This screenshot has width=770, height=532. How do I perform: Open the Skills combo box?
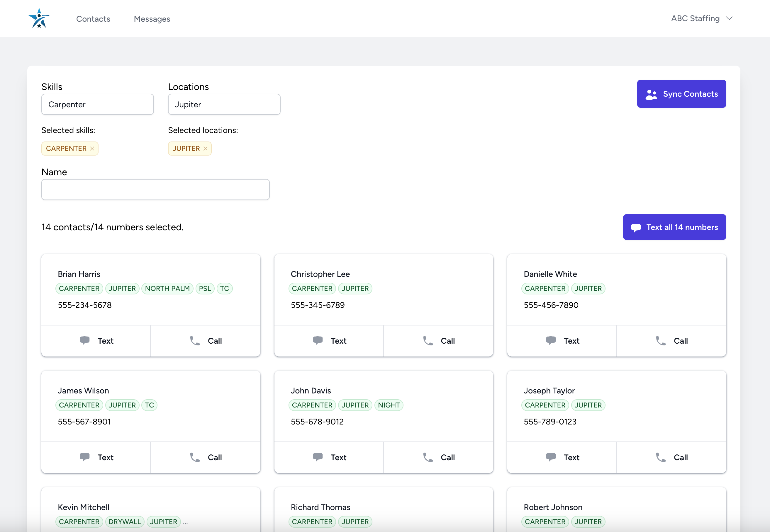click(97, 104)
